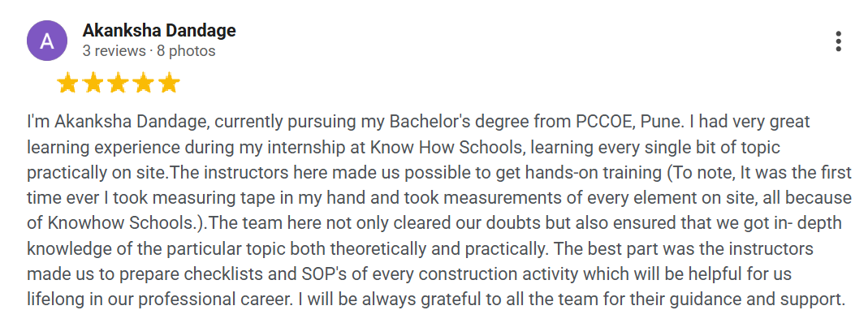Click the first rating star

point(67,83)
